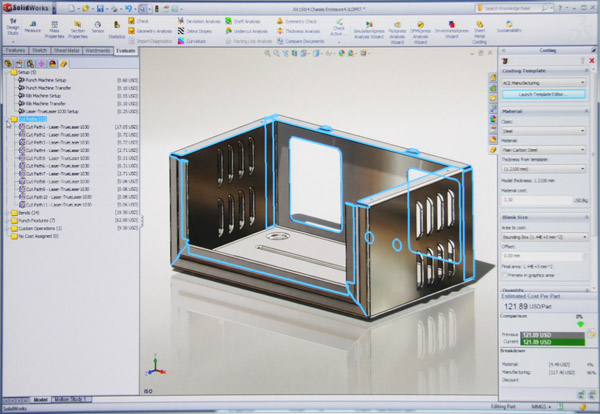The height and width of the screenshot is (414, 600).
Task: Collapse the Cut Paths folder
Action: pos(5,119)
